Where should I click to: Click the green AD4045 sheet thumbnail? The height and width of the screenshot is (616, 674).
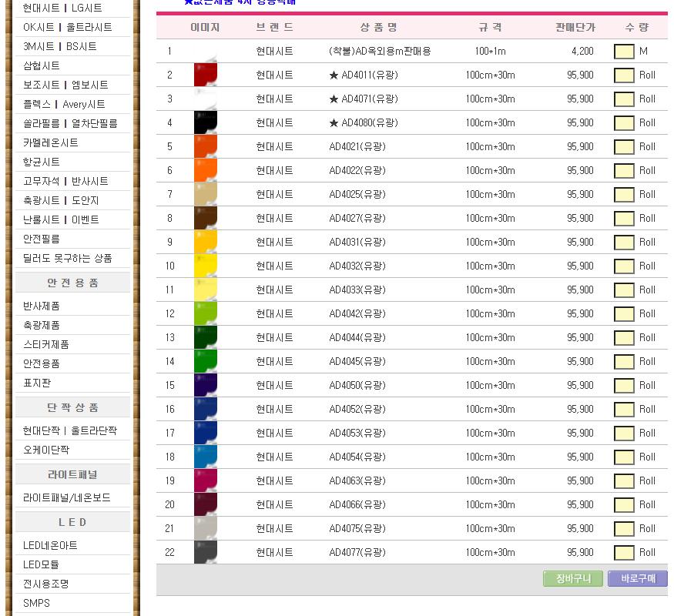click(x=206, y=361)
